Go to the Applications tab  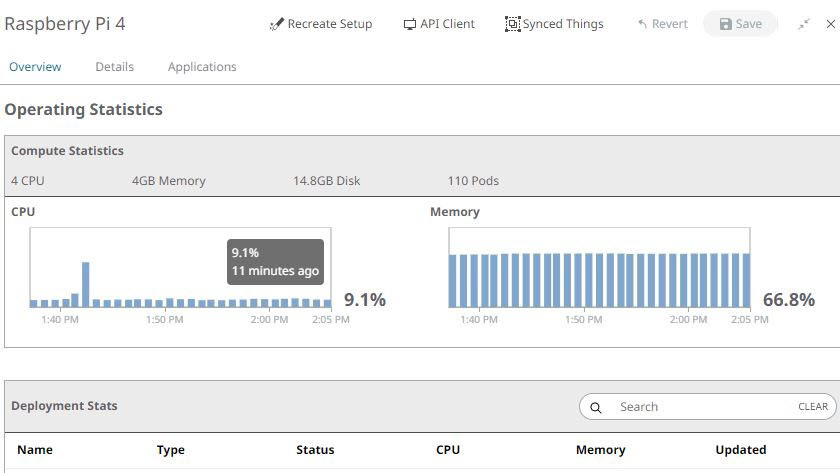click(202, 67)
